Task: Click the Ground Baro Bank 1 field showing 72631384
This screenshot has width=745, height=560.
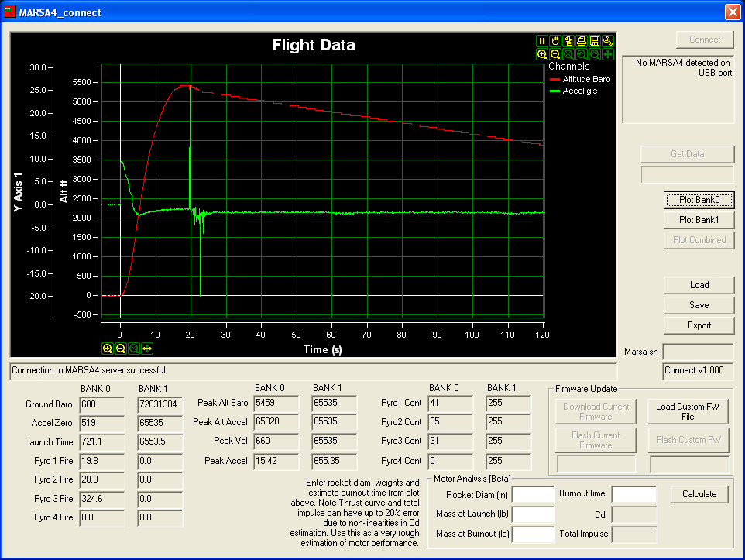Action: [160, 404]
